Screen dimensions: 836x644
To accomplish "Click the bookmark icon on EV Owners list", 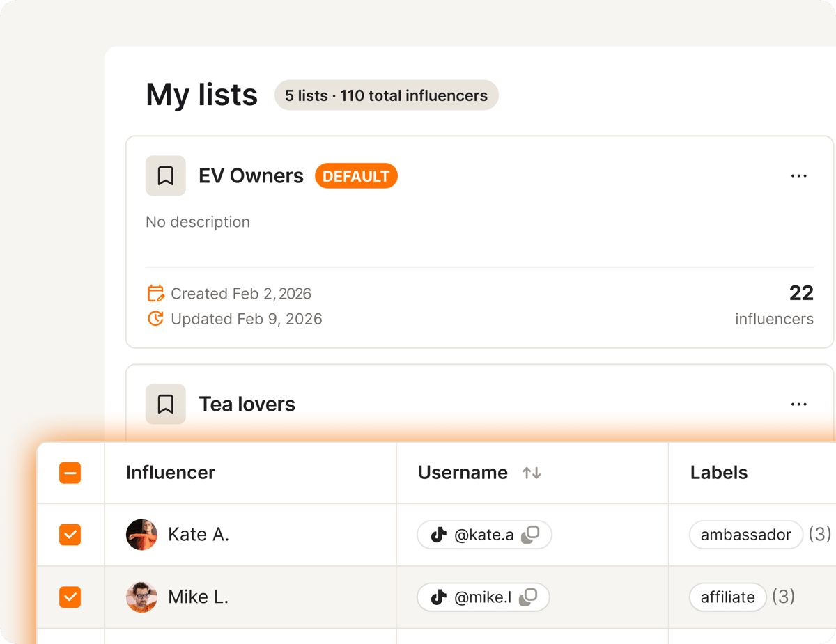I will click(165, 175).
